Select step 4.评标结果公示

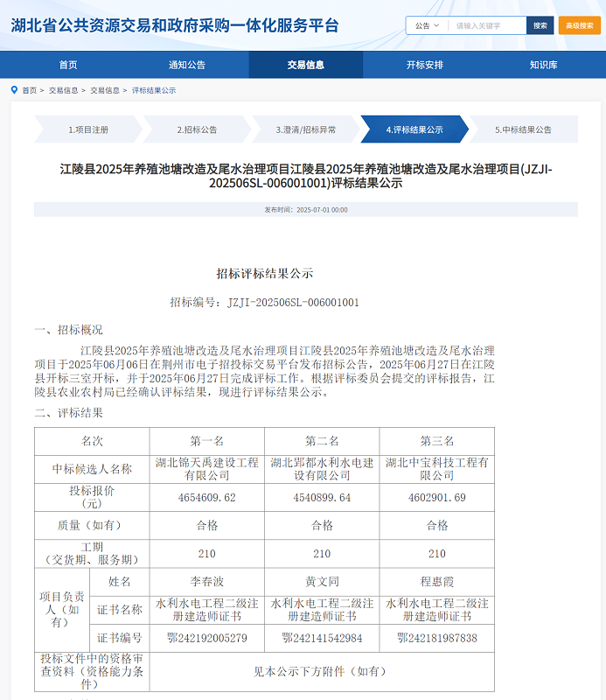(414, 129)
